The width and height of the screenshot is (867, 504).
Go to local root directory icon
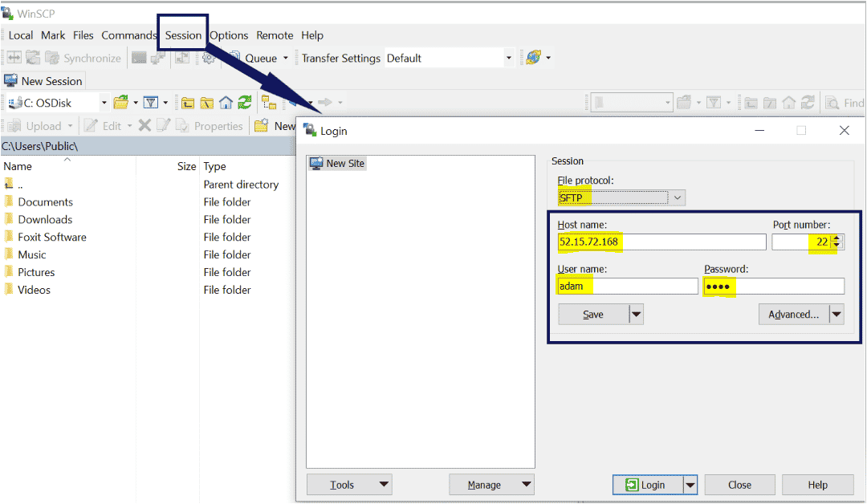point(207,103)
